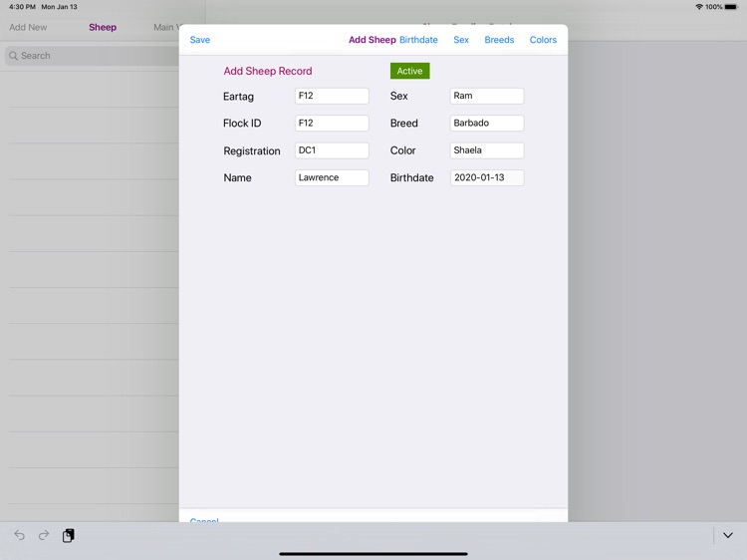Change the Color field showing Shaela

487,150
